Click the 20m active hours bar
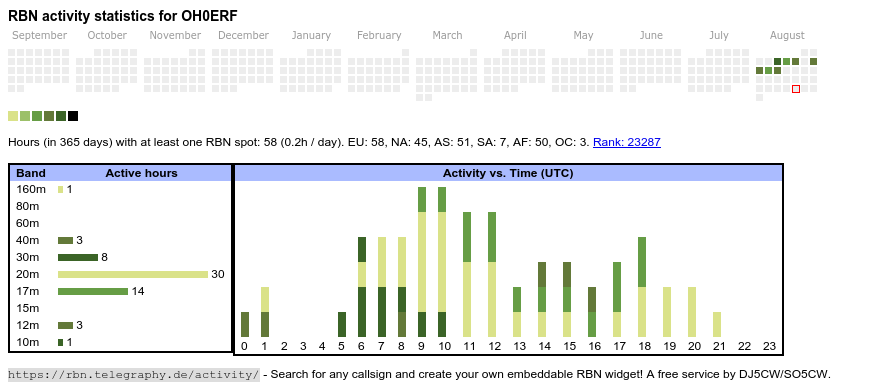 (x=133, y=275)
